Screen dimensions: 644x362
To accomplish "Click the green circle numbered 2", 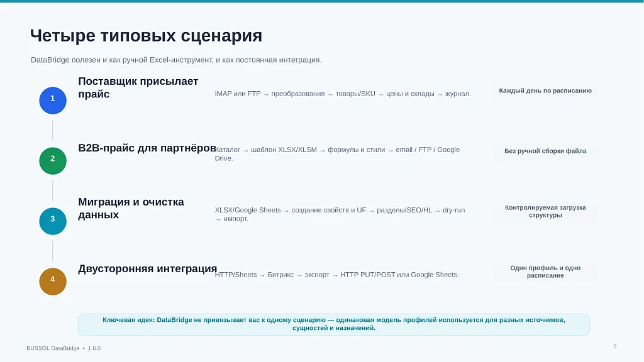I will pyautogui.click(x=53, y=161).
